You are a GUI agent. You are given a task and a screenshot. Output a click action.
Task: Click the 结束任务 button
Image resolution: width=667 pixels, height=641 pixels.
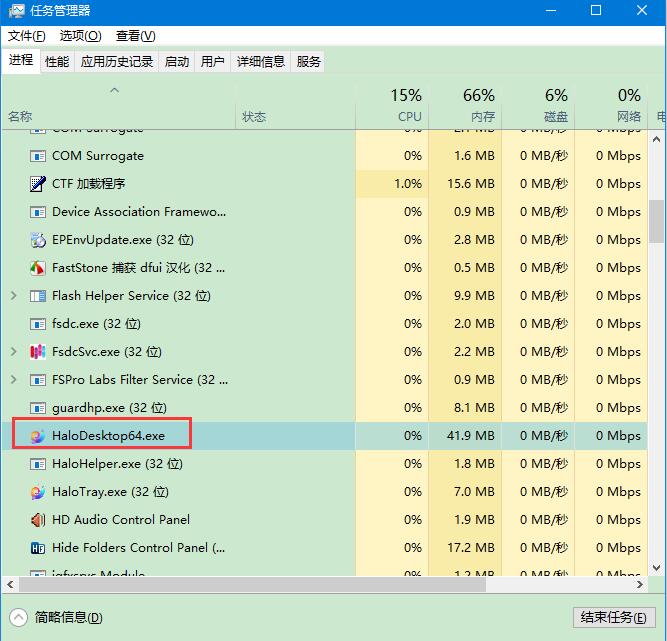614,617
